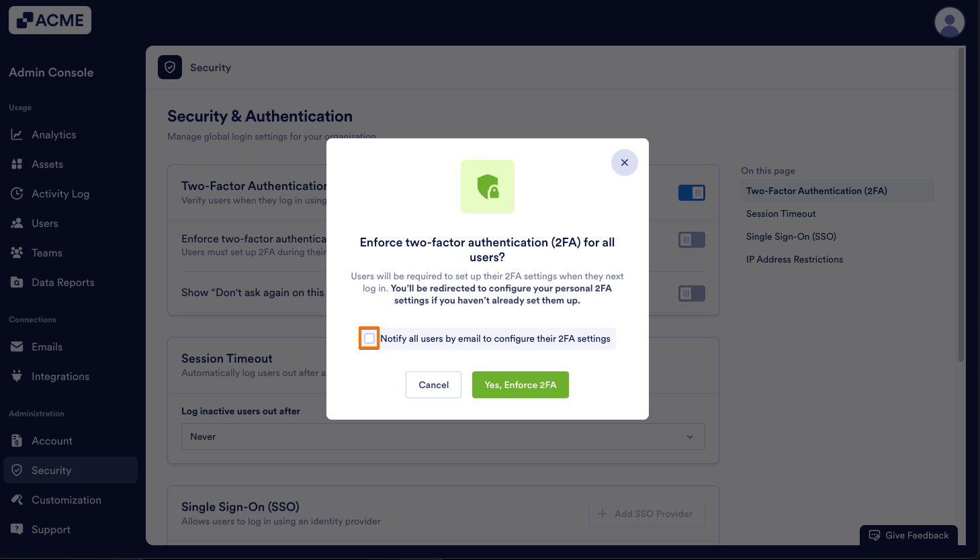The width and height of the screenshot is (980, 560).
Task: Jump to IP Address Restrictions section
Action: tap(795, 259)
